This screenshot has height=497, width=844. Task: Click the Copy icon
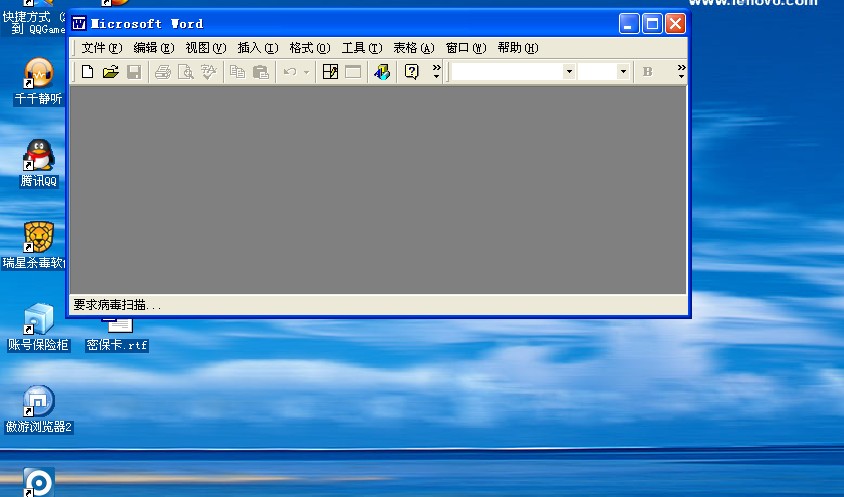pos(237,72)
